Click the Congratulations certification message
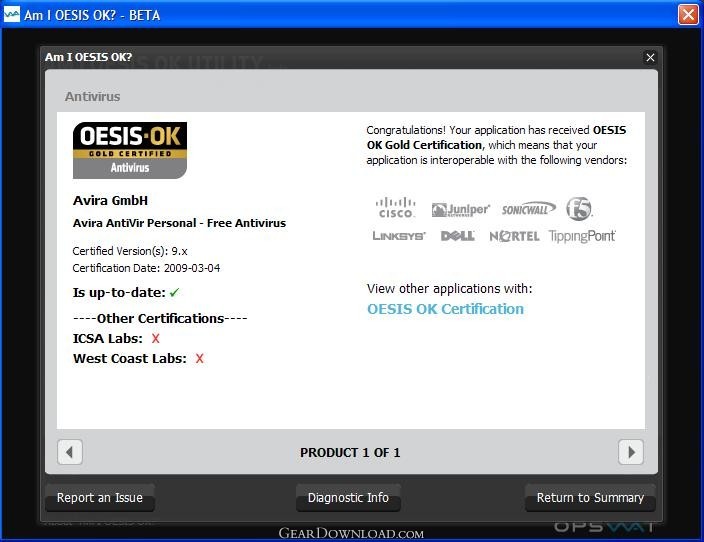 (497, 145)
